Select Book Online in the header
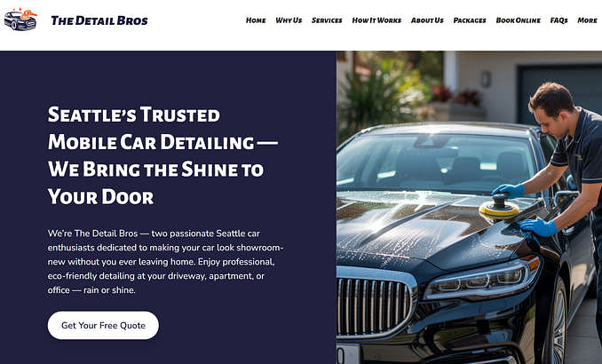The width and height of the screenshot is (602, 364). pos(519,20)
